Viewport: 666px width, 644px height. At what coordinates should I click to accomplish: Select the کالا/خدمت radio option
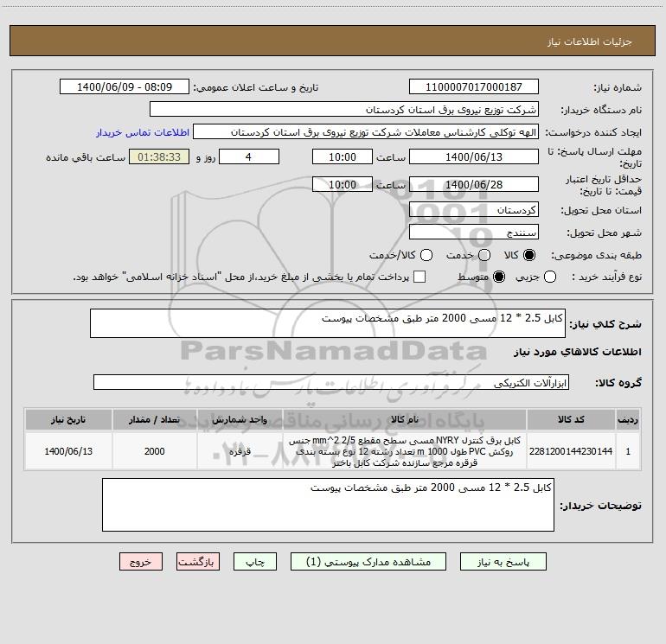pos(426,255)
